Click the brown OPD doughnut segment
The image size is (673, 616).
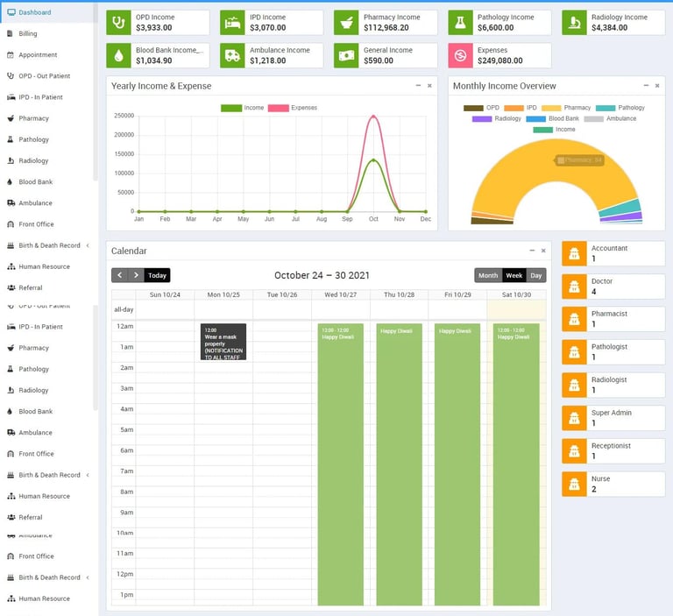click(x=492, y=221)
